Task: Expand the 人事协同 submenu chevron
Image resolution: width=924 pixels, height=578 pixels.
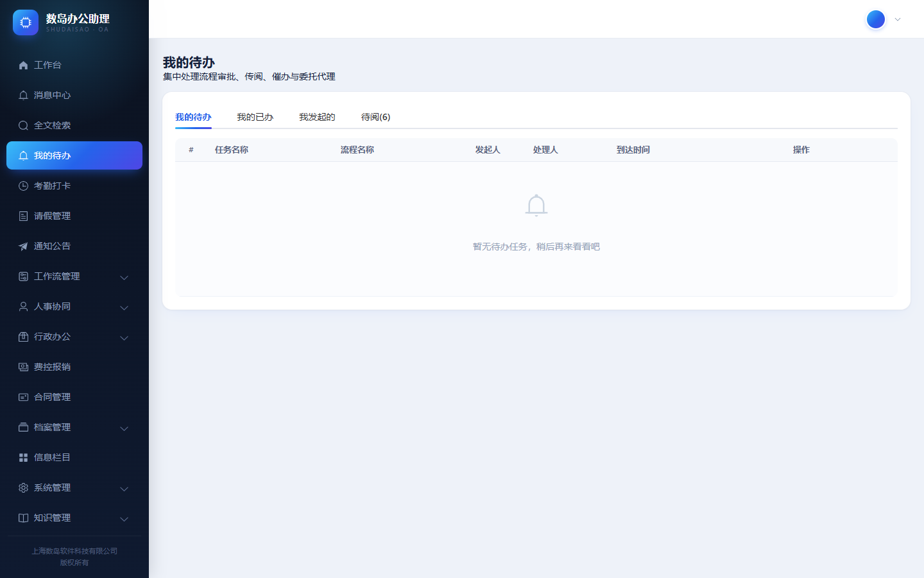Action: [124, 308]
